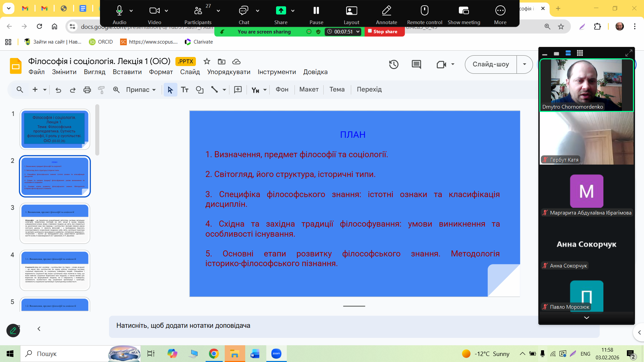The height and width of the screenshot is (362, 644).
Task: Click the print icon in toolbar
Action: [x=87, y=90]
